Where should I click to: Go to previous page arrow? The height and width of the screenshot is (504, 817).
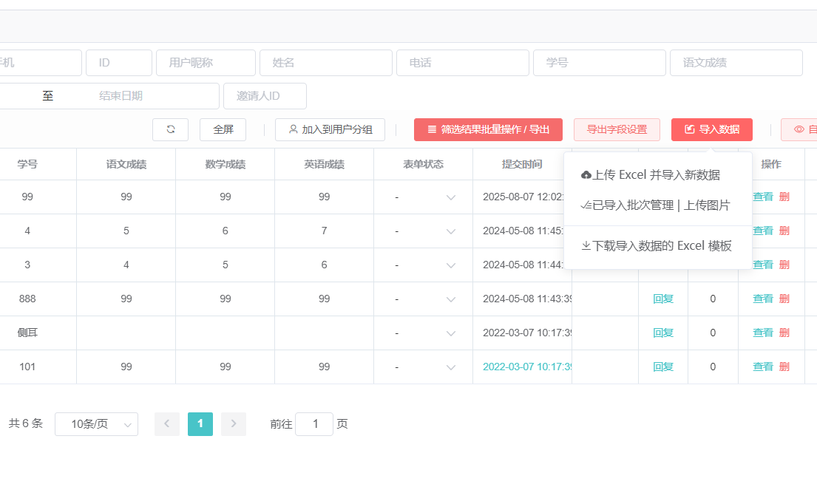point(167,424)
